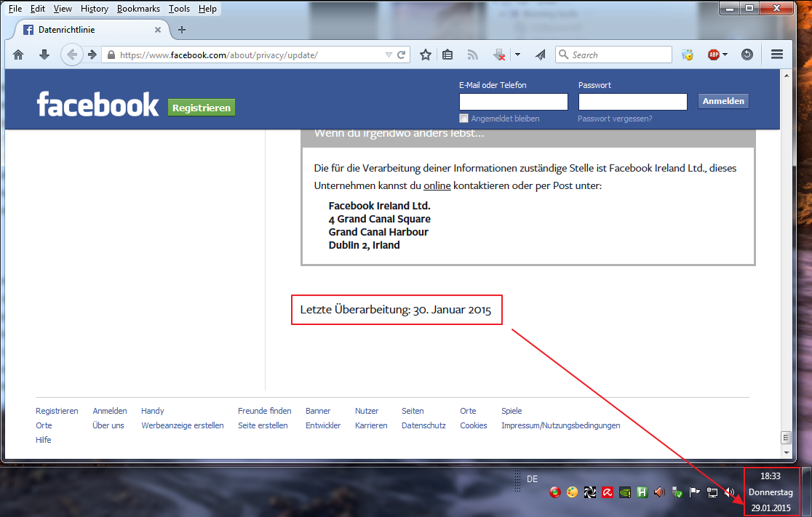Open the Entwickler footer link
This screenshot has height=517, width=812.
(323, 425)
